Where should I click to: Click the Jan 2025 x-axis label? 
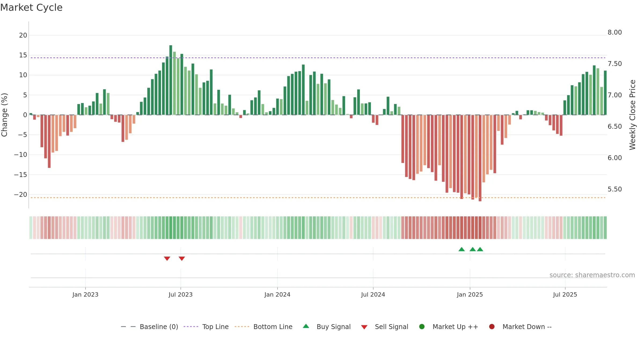[470, 294]
